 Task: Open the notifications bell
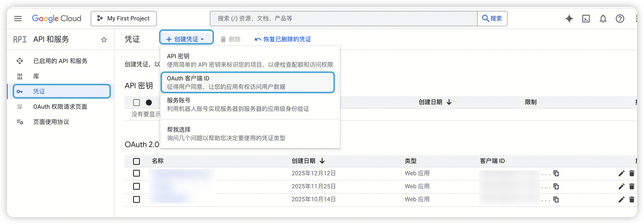point(603,18)
